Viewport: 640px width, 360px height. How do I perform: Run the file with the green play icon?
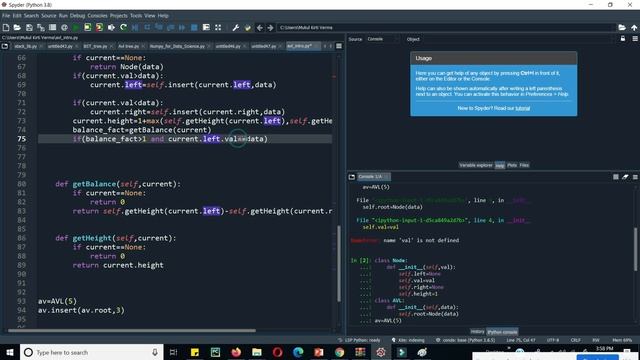click(76, 27)
